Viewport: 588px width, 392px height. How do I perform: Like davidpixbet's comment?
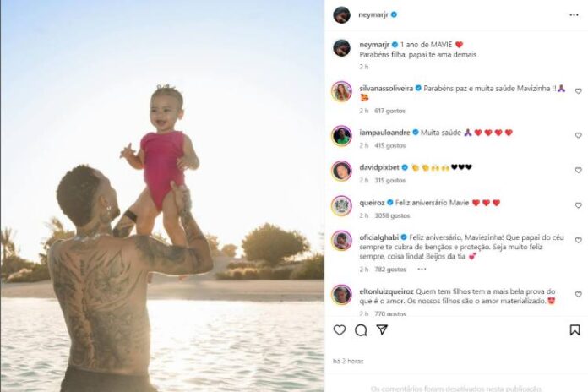(578, 170)
